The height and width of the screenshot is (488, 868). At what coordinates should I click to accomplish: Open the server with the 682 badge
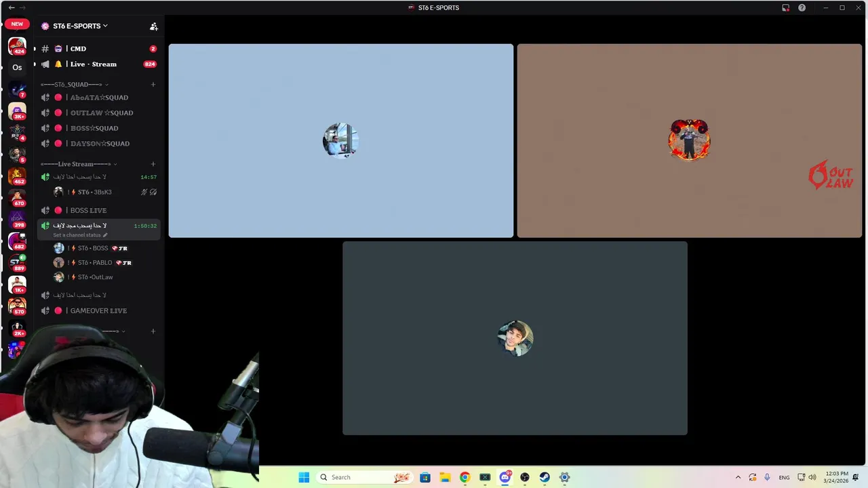pyautogui.click(x=17, y=241)
